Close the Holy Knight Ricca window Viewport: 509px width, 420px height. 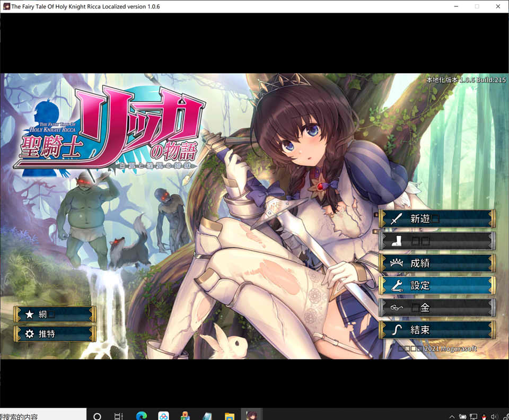(x=498, y=6)
